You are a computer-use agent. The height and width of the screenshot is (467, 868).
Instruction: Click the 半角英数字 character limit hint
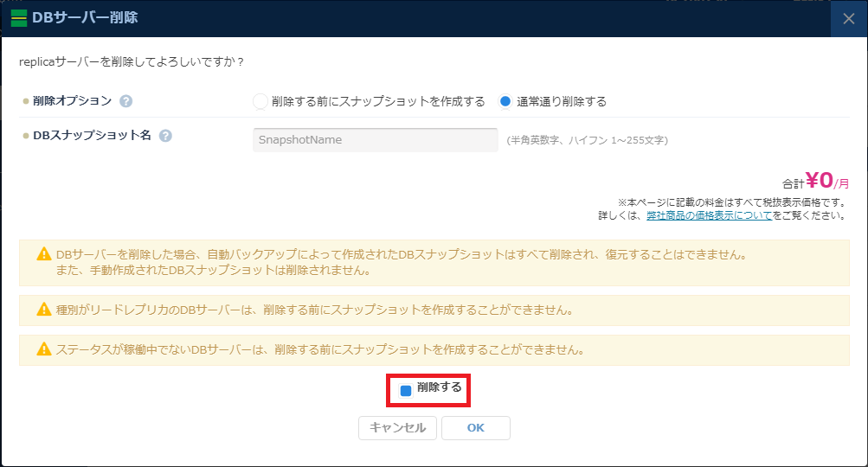(587, 140)
